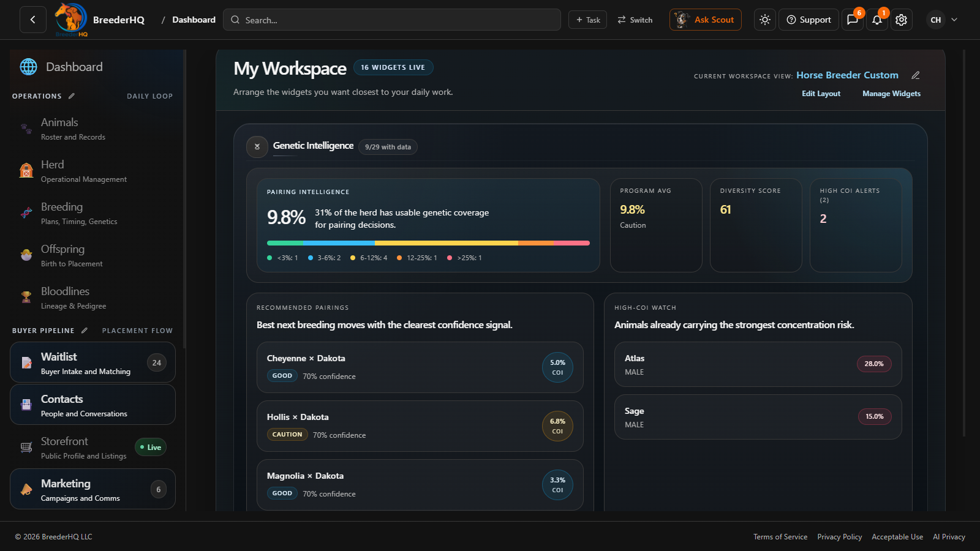Toggle light/dark theme sun icon
Viewport: 980px width, 551px height.
tap(765, 20)
